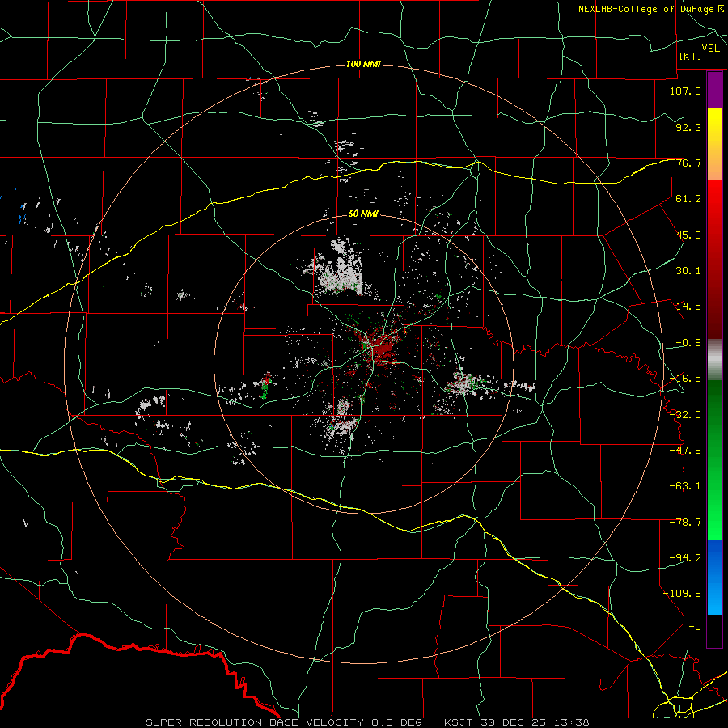Image resolution: width=728 pixels, height=728 pixels.
Task: Click the -109.8 scale value
Action: pyautogui.click(x=683, y=594)
